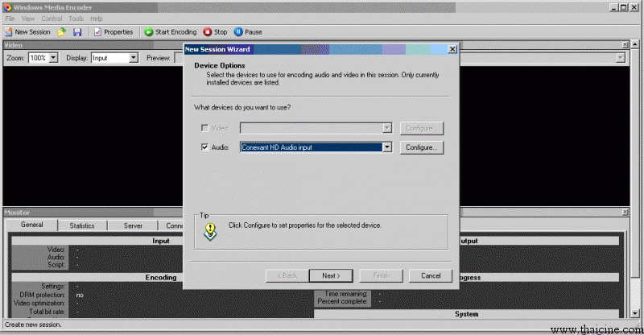Click the 'Video optimization:' label
The image size is (644, 335).
[39, 303]
